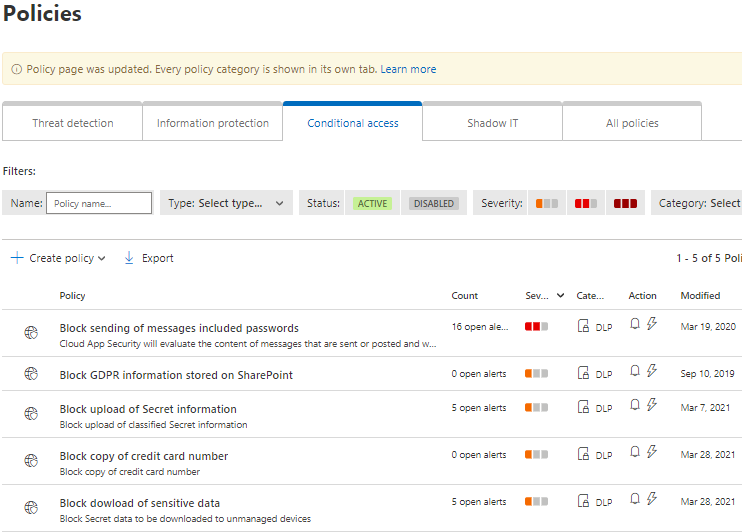
Task: Toggle the ACTIVE status filter
Action: click(372, 203)
